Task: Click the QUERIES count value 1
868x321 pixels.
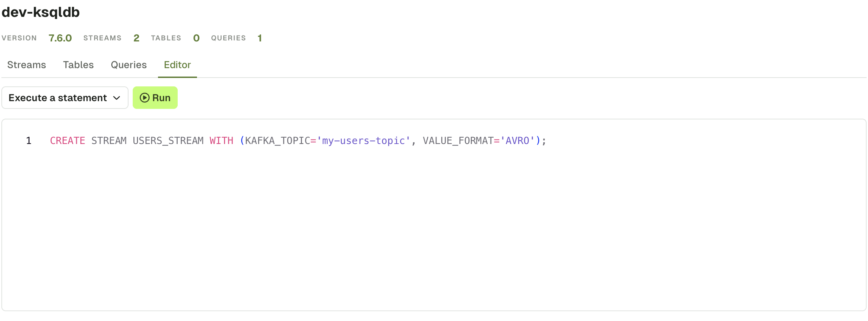Action: (x=260, y=38)
